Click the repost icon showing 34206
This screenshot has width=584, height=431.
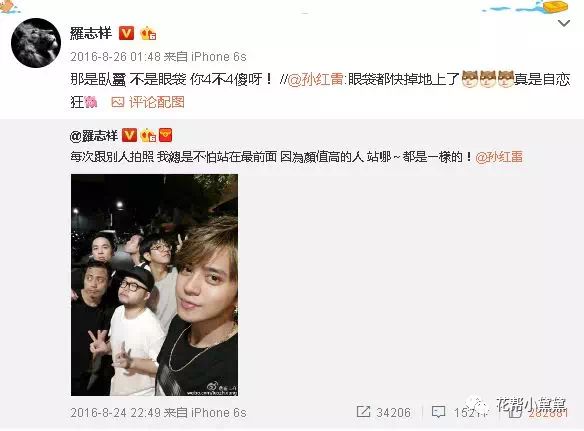pos(363,412)
